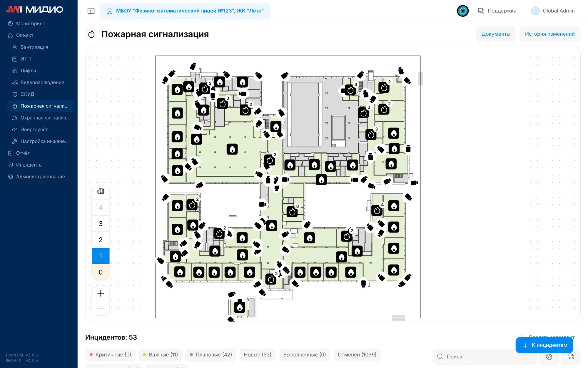
Task: Click the building overview icon above floors
Action: pos(101,191)
